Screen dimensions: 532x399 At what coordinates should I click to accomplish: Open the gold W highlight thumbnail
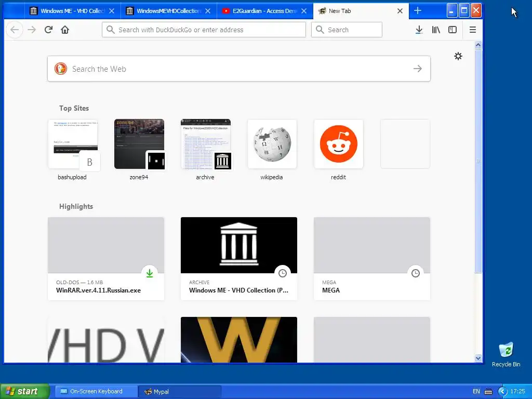click(x=239, y=340)
